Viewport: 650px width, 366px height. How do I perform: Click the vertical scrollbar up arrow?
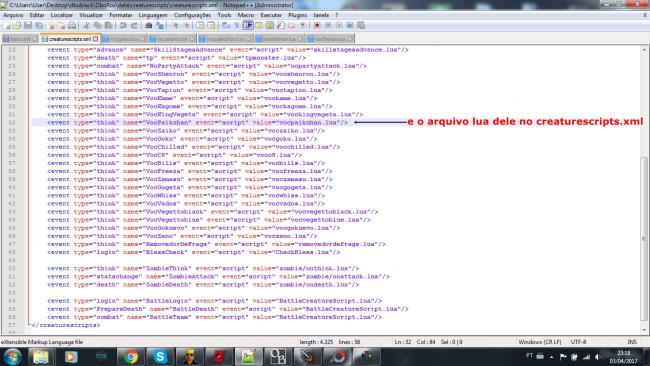(x=644, y=50)
